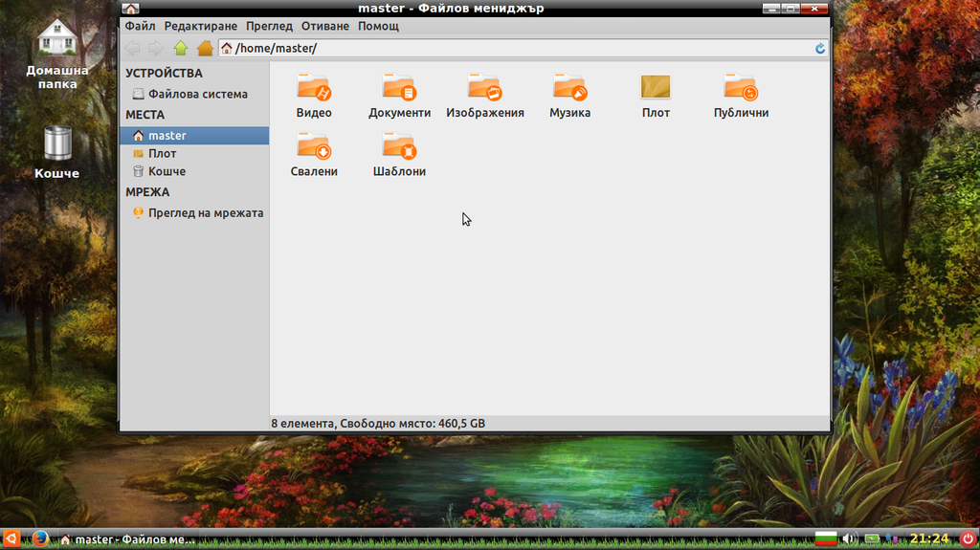Open Кошче in the sidebar places
Viewport: 980px width, 550px height.
(194, 171)
